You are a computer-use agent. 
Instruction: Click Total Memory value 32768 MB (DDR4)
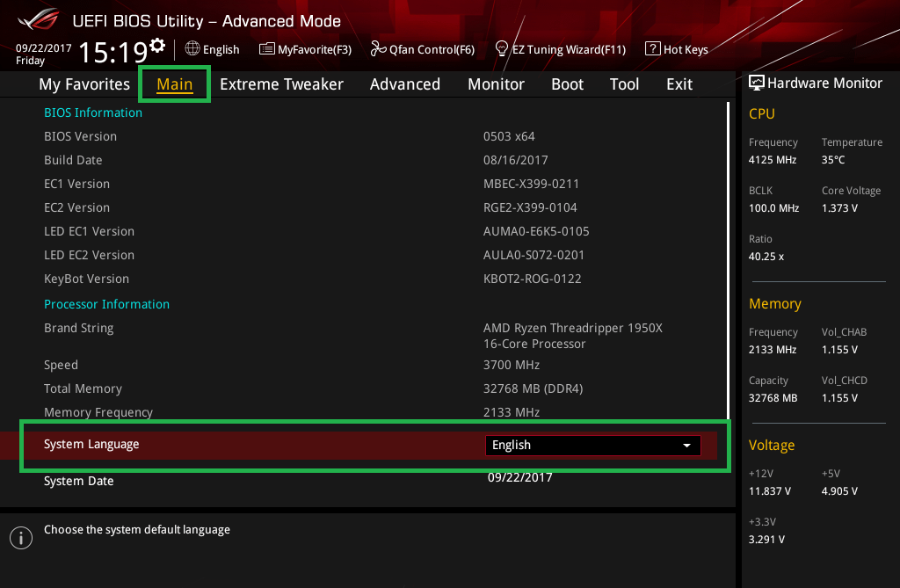pos(533,388)
